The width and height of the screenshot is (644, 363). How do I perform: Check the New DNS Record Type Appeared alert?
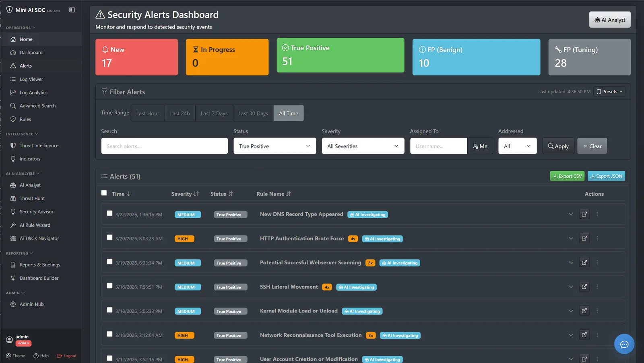tap(109, 213)
